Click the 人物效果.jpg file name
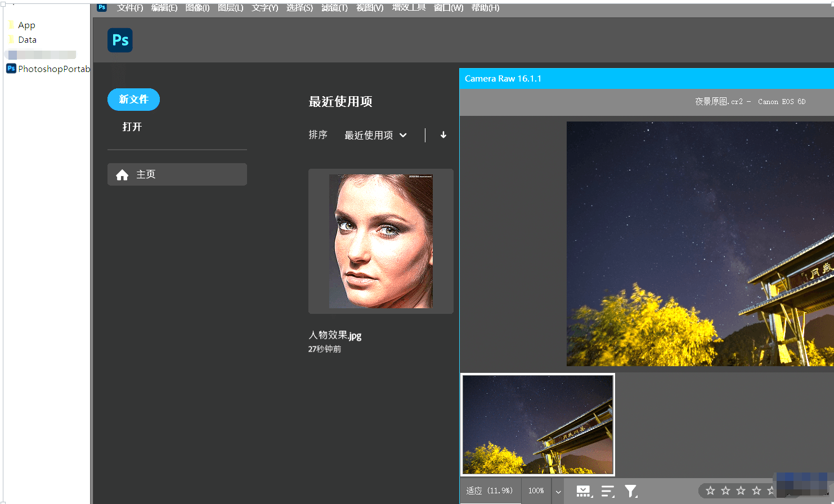This screenshot has height=504, width=834. point(335,335)
